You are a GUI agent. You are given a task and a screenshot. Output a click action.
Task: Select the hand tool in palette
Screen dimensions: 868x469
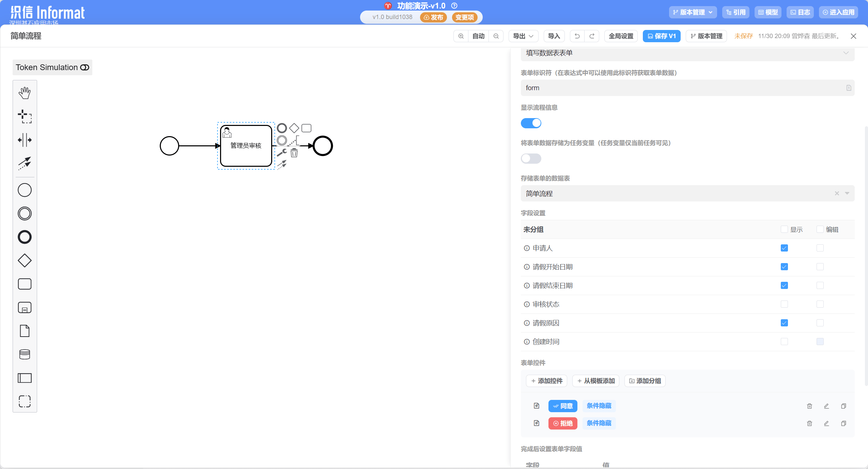click(x=25, y=93)
